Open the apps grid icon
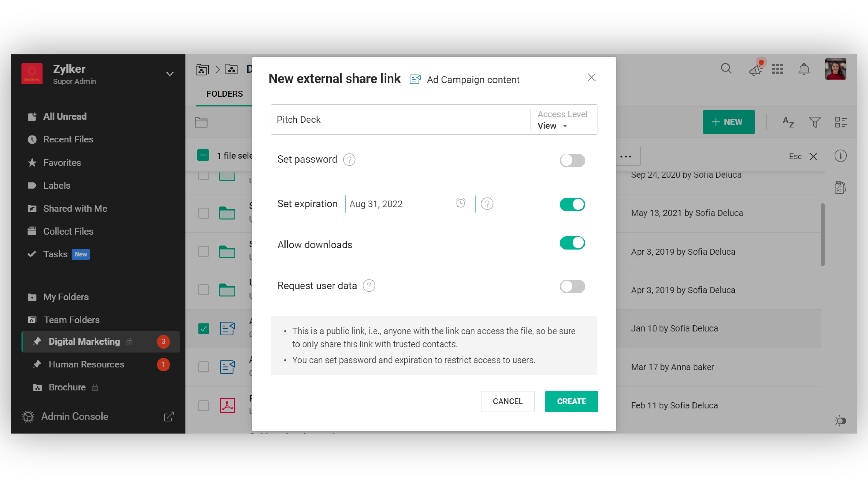Viewport: 868px width, 488px height. coord(778,69)
